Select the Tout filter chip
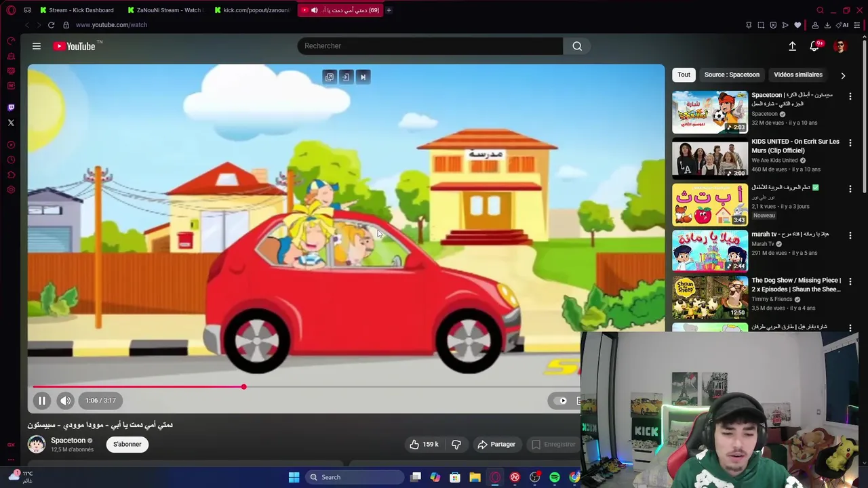Viewport: 868px width, 488px height. point(684,75)
